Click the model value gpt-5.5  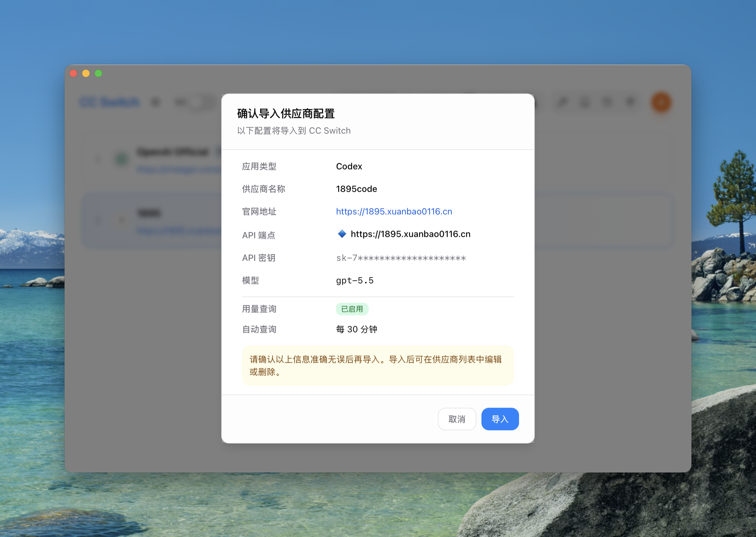pos(354,280)
